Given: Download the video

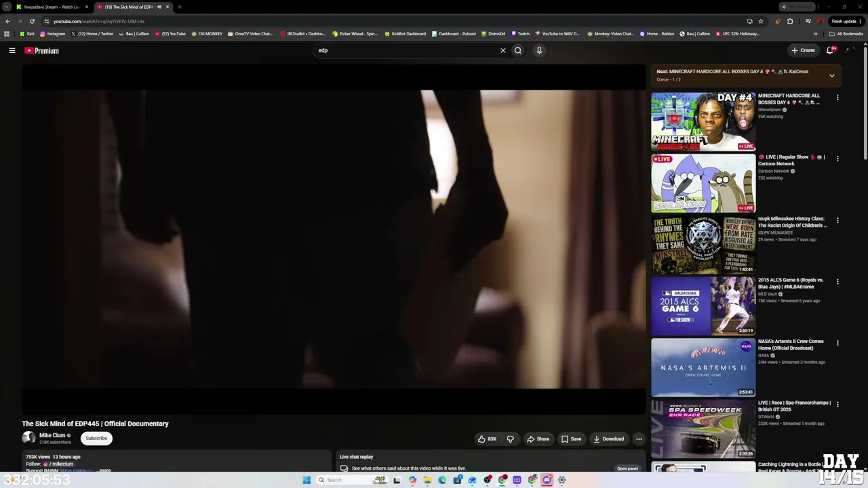Looking at the screenshot, I should pyautogui.click(x=609, y=439).
